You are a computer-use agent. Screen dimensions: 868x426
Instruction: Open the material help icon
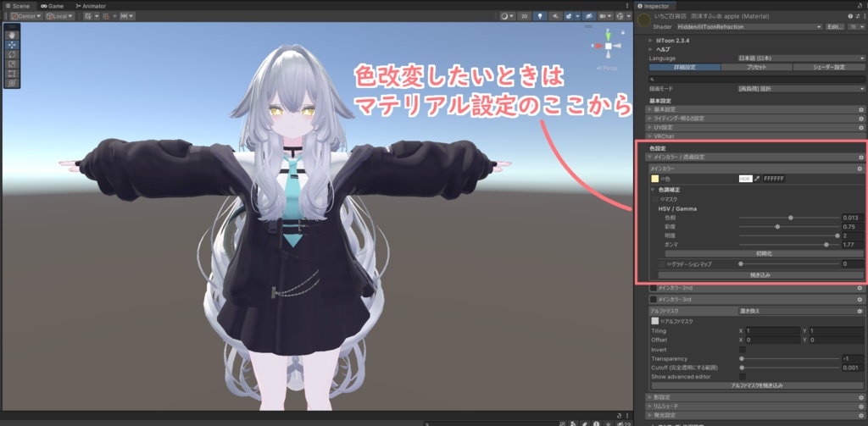pyautogui.click(x=850, y=16)
